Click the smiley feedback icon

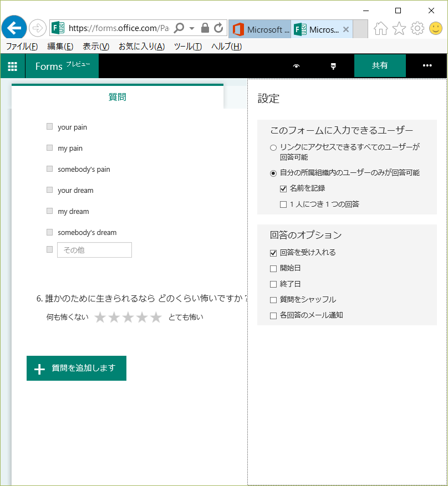436,28
